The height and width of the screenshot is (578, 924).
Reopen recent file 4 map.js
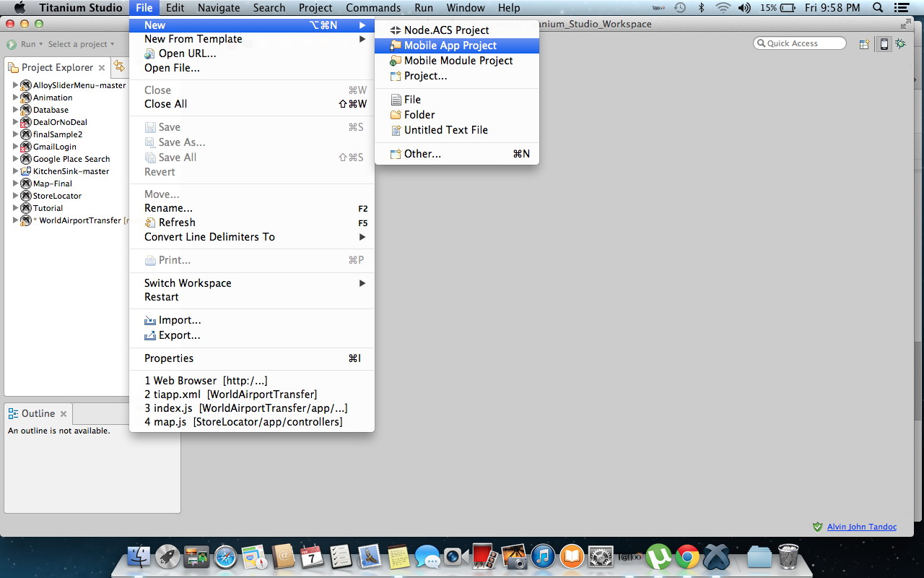(251, 422)
